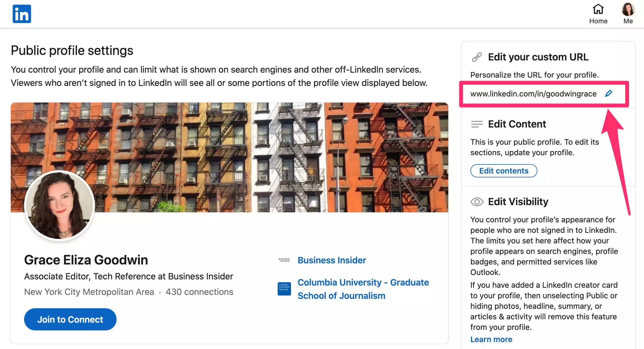Click the Business Insider company logo
Viewport: 644px width, 349px height.
pyautogui.click(x=284, y=260)
